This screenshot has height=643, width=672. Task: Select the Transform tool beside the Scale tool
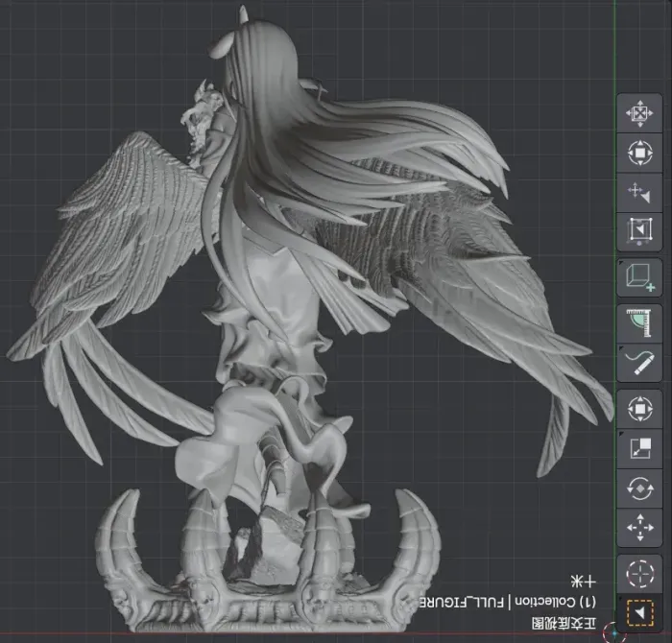tap(640, 408)
